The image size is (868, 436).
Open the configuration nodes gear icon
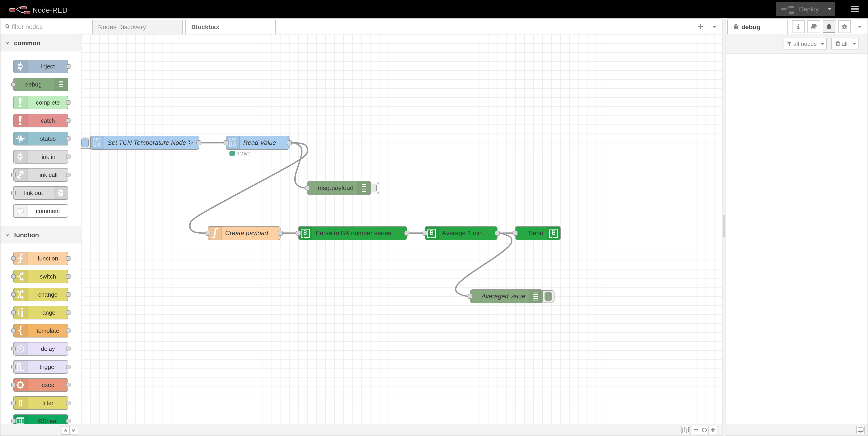[x=844, y=26]
